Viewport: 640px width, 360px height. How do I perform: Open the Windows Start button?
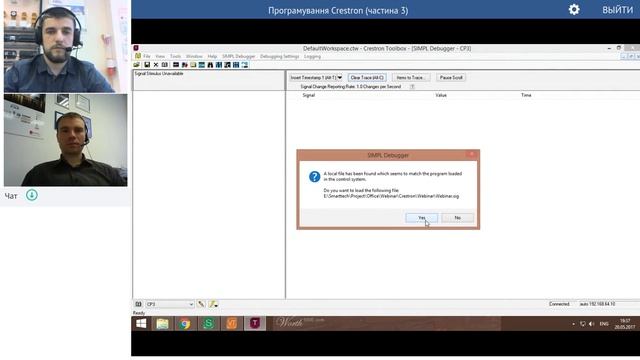click(x=141, y=324)
